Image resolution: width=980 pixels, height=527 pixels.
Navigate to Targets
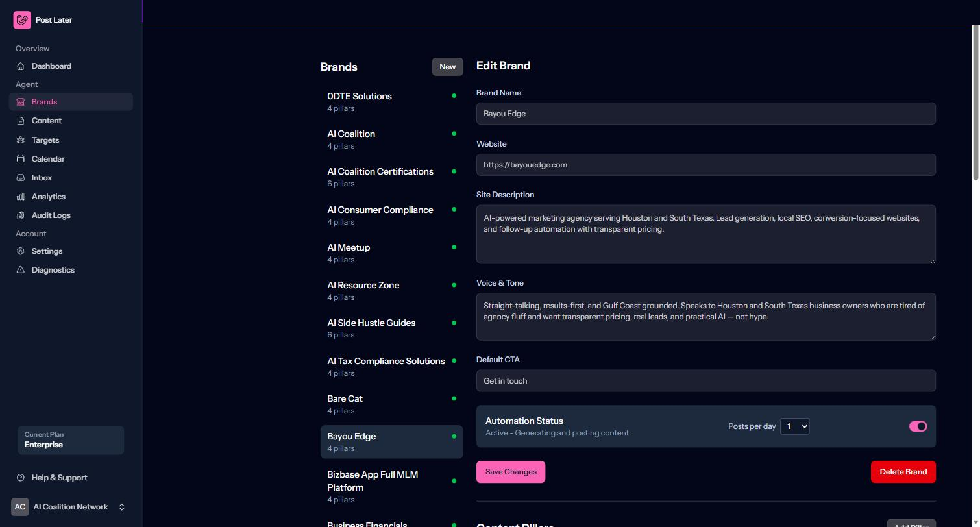click(x=71, y=140)
